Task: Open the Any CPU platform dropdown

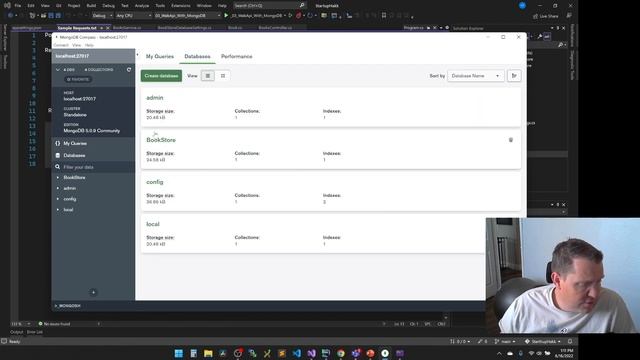Action: point(134,16)
